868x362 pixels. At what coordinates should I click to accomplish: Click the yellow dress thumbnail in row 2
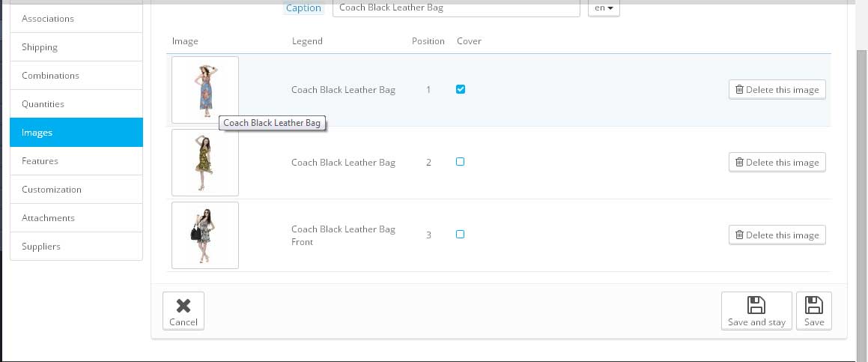click(x=205, y=163)
